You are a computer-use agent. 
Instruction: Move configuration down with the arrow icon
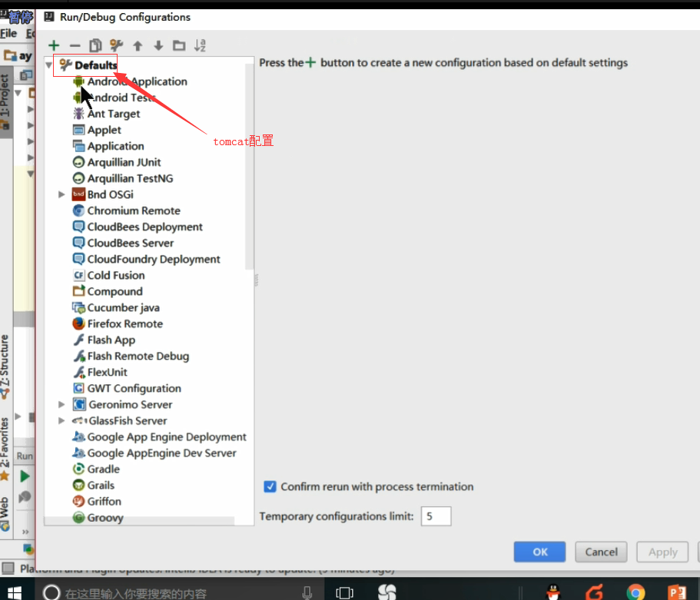(x=158, y=45)
